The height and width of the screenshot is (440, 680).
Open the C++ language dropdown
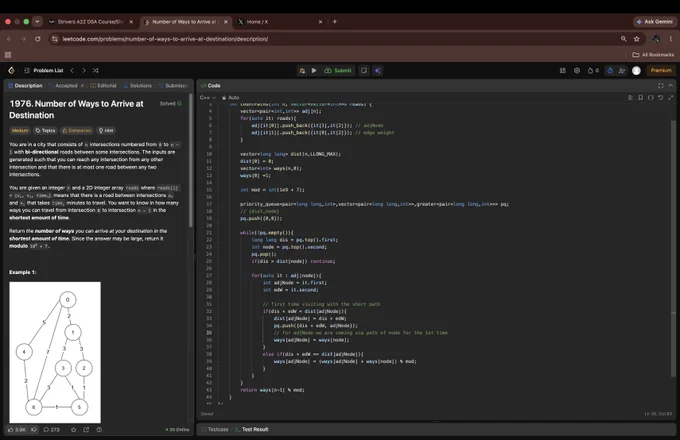[x=208, y=98]
